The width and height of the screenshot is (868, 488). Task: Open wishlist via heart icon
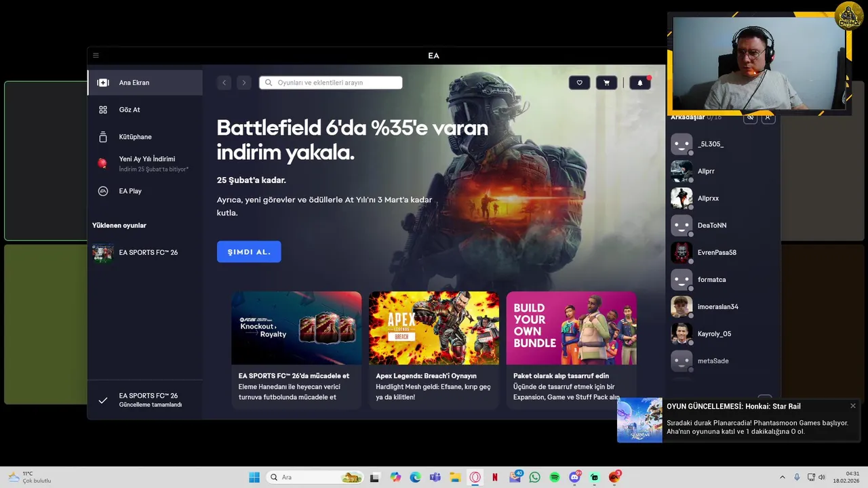[579, 83]
